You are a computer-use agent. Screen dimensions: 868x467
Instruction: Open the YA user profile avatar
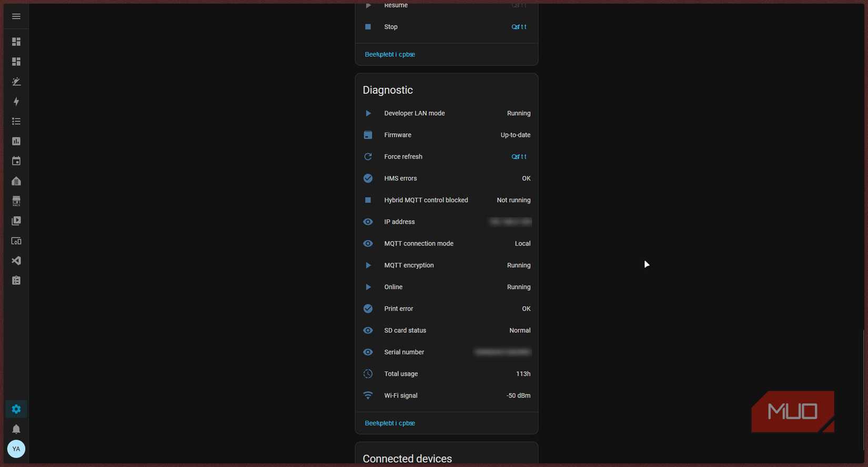[16, 449]
